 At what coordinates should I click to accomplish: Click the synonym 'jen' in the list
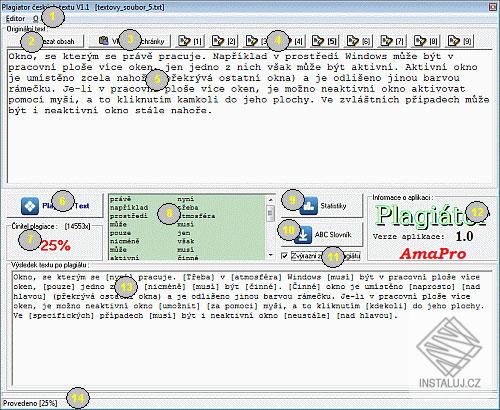(183, 233)
